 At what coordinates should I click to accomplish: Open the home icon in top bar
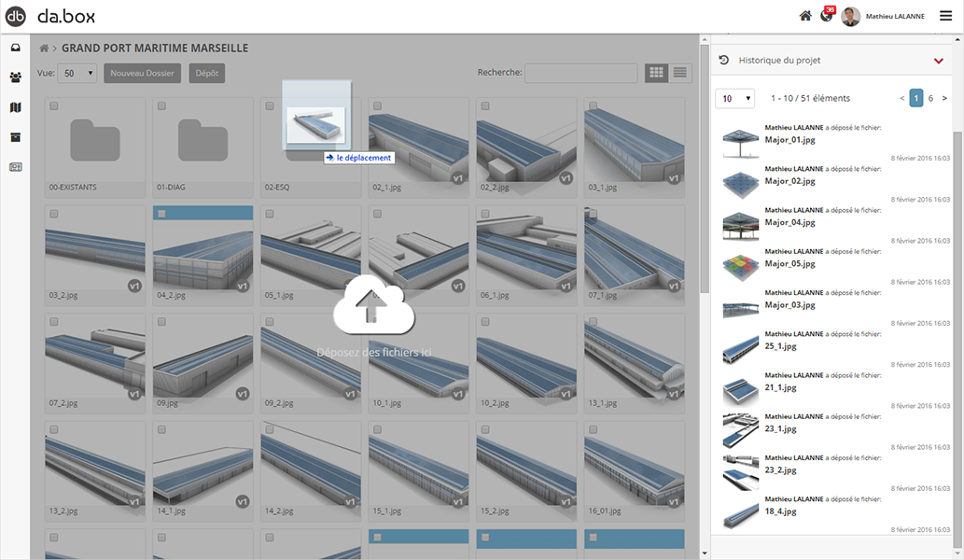[x=804, y=16]
